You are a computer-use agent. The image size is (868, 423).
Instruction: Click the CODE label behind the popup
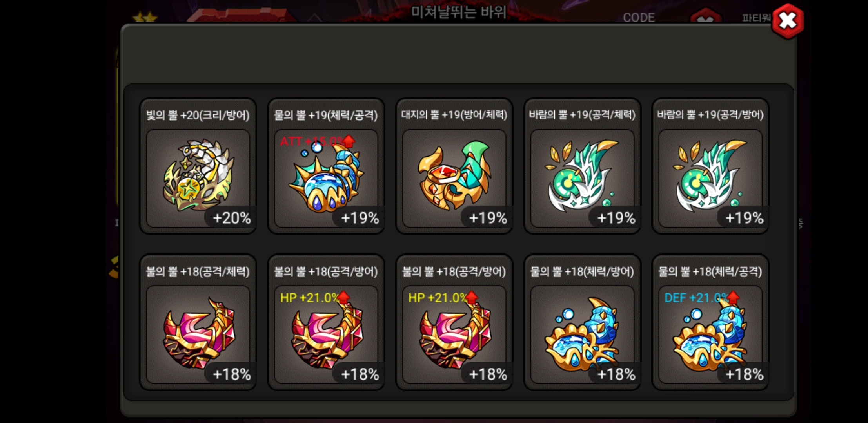click(x=639, y=17)
